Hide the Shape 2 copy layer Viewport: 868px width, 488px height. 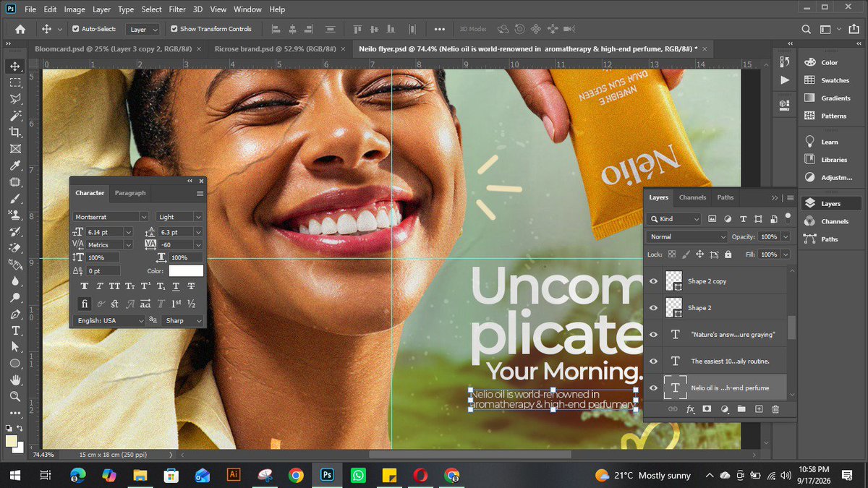[653, 281]
